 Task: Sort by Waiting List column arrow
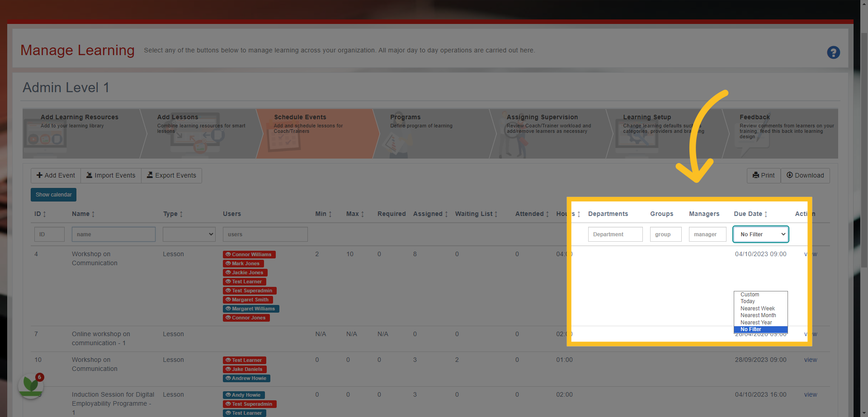pos(496,214)
